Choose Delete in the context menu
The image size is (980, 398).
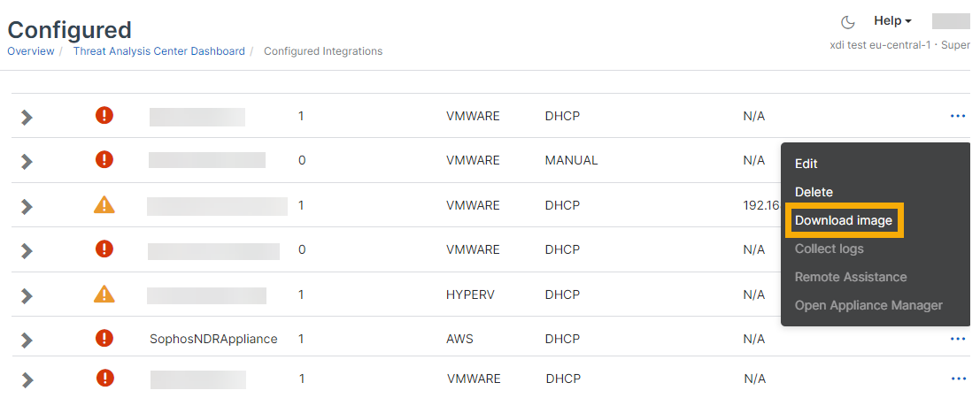814,192
